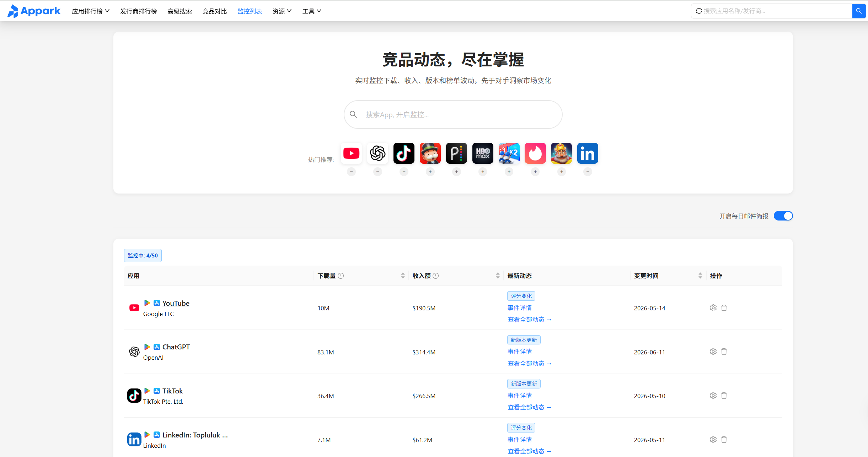Viewport: 868px width, 457px height.
Task: Click the 监控中: 4/50 badge
Action: (143, 256)
